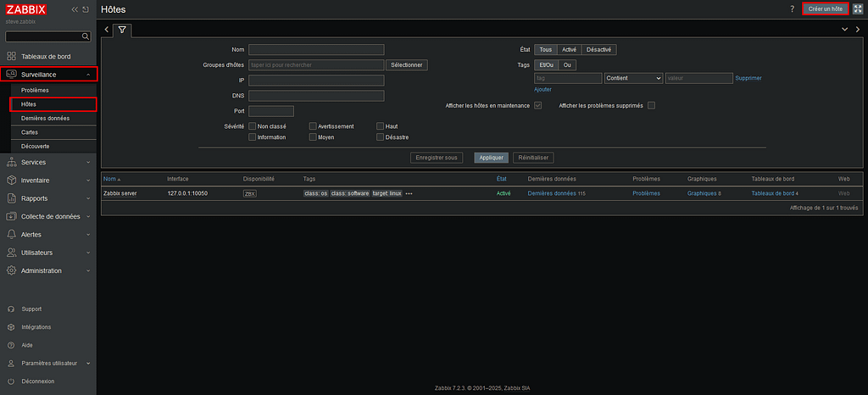This screenshot has height=395, width=868.
Task: Click the search magnifier icon in sidebar
Action: pos(85,37)
